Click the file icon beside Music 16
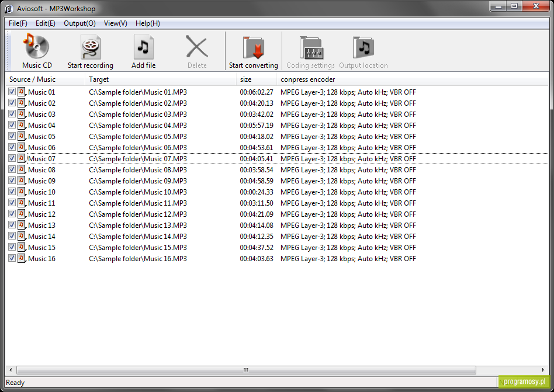 tap(22, 258)
